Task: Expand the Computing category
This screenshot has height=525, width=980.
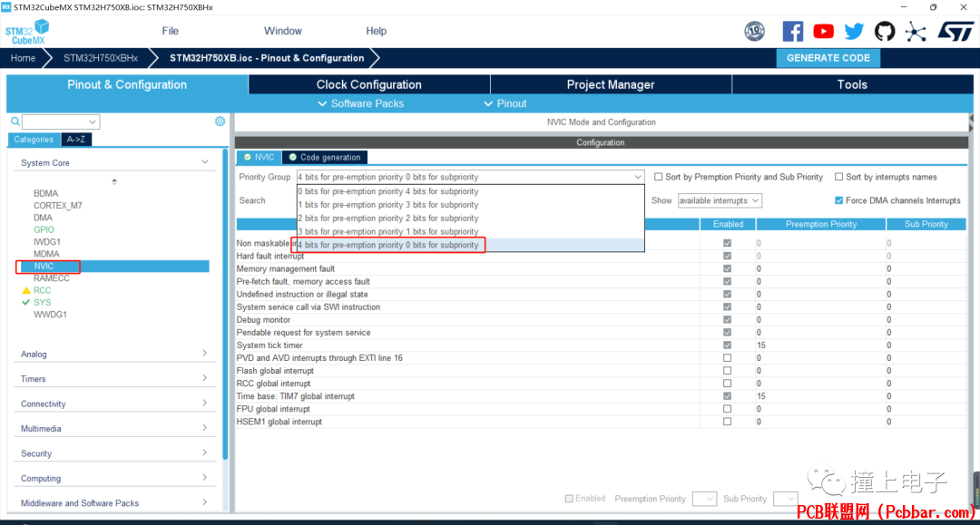Action: click(204, 478)
